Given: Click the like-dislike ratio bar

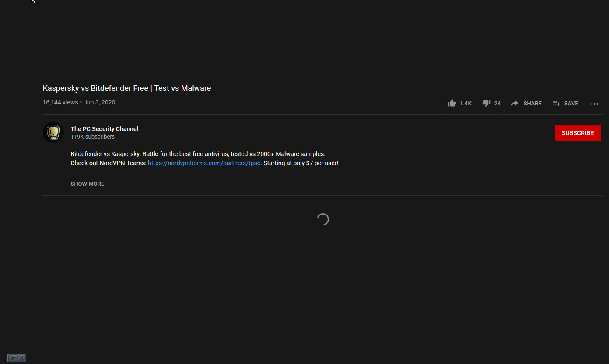Looking at the screenshot, I should (474, 114).
